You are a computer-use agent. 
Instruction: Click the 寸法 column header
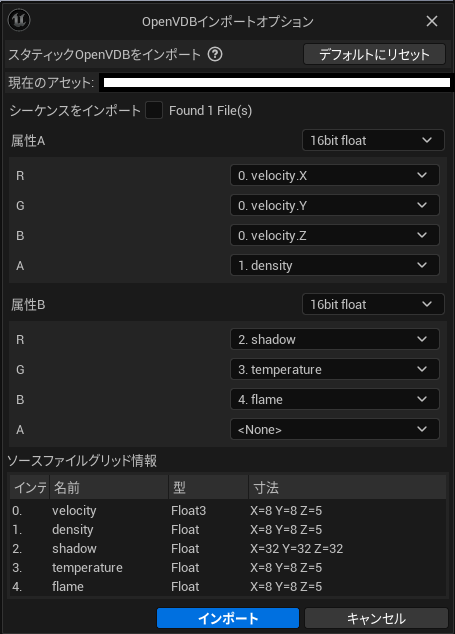coord(347,487)
